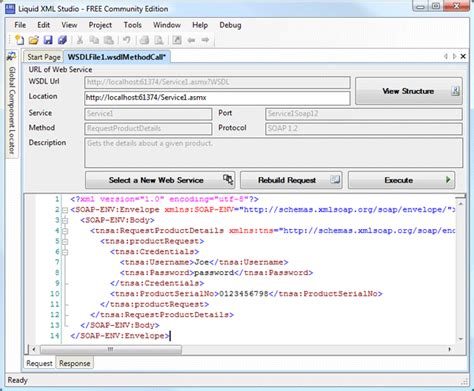Click the editor's vertical scroll up arrow
Viewport: 474px width, 391px height.
[461, 203]
